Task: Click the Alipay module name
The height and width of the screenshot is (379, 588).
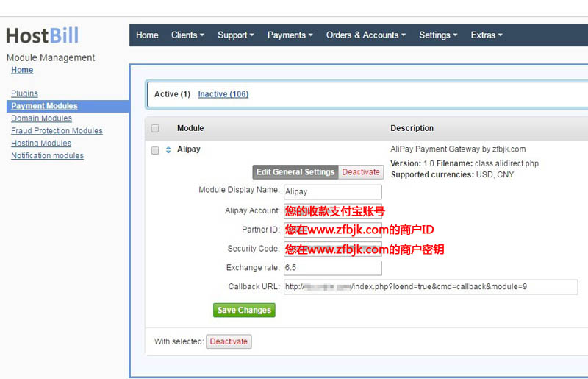Action: (189, 149)
